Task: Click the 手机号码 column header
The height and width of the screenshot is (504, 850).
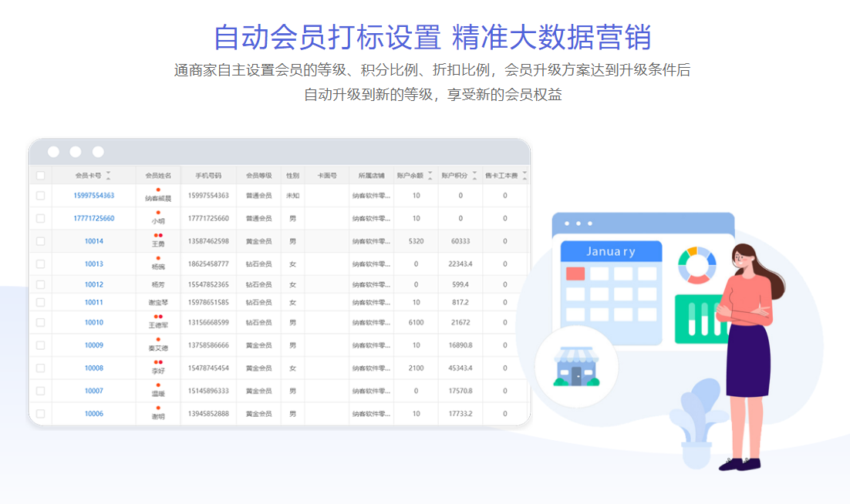Action: click(208, 176)
